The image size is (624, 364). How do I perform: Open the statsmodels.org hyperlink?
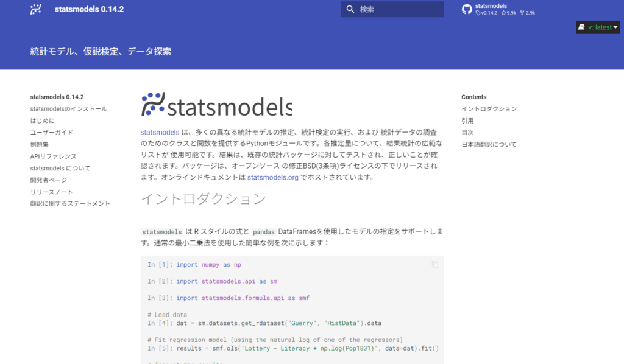coord(272,177)
